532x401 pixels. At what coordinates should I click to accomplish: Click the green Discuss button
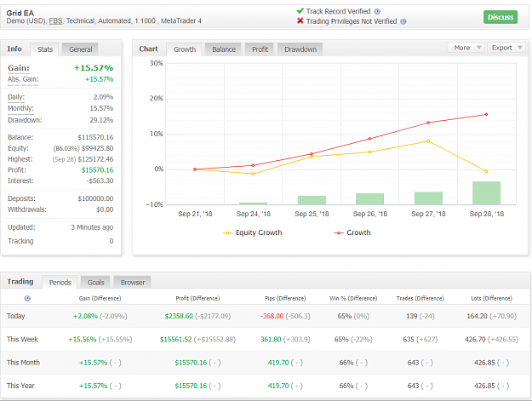pyautogui.click(x=501, y=17)
